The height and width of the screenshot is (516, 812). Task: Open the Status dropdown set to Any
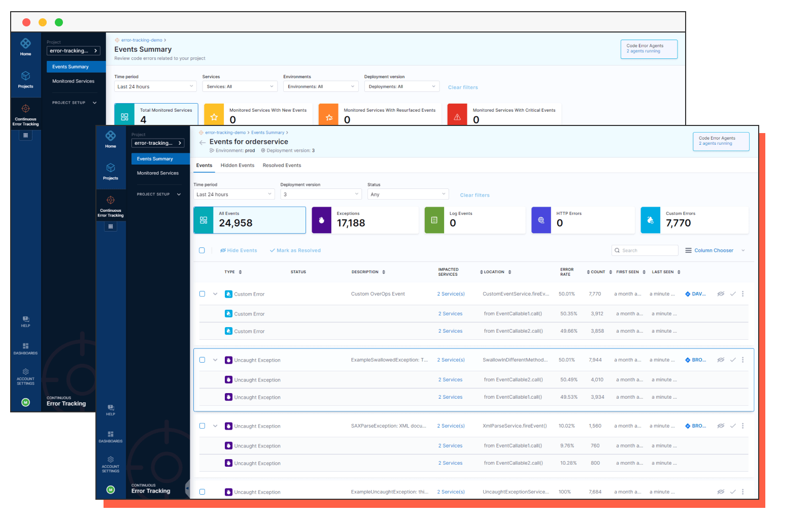[x=408, y=194]
